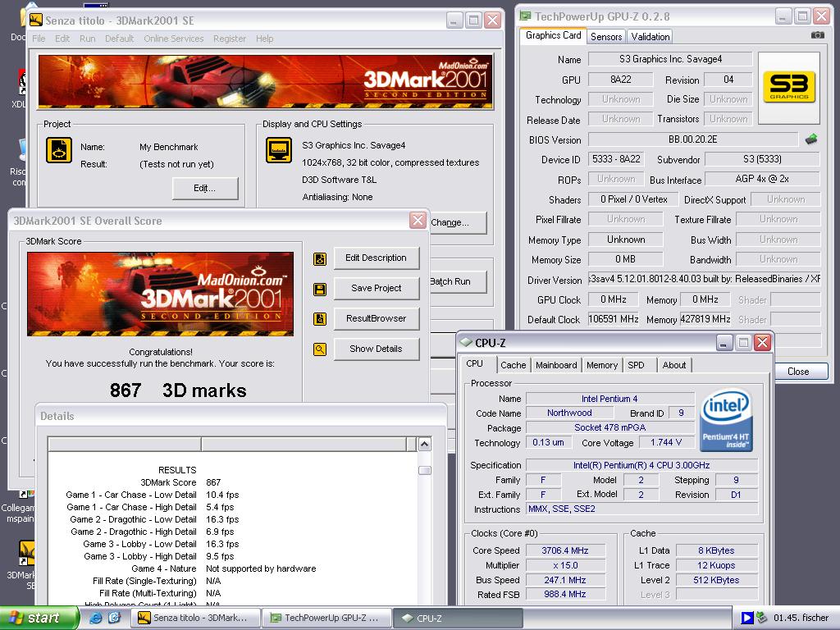
Task: Click Core Speed value 3706.4 MHz
Action: (565, 550)
